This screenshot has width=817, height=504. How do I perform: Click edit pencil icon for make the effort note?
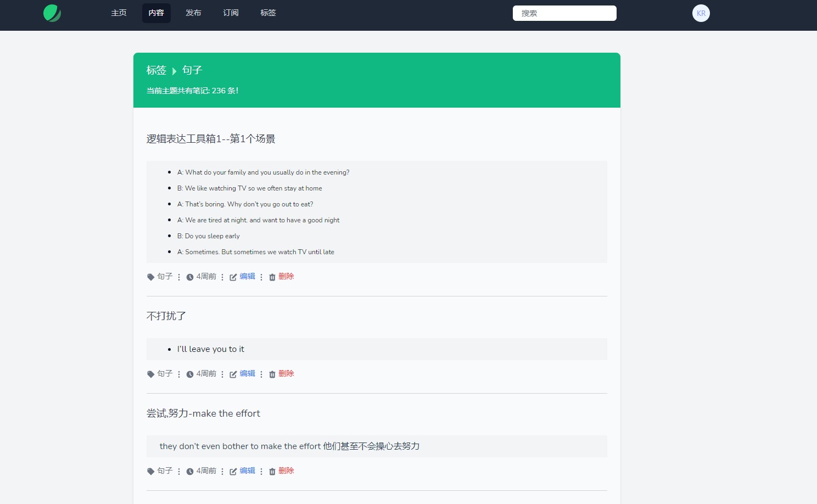click(x=233, y=472)
